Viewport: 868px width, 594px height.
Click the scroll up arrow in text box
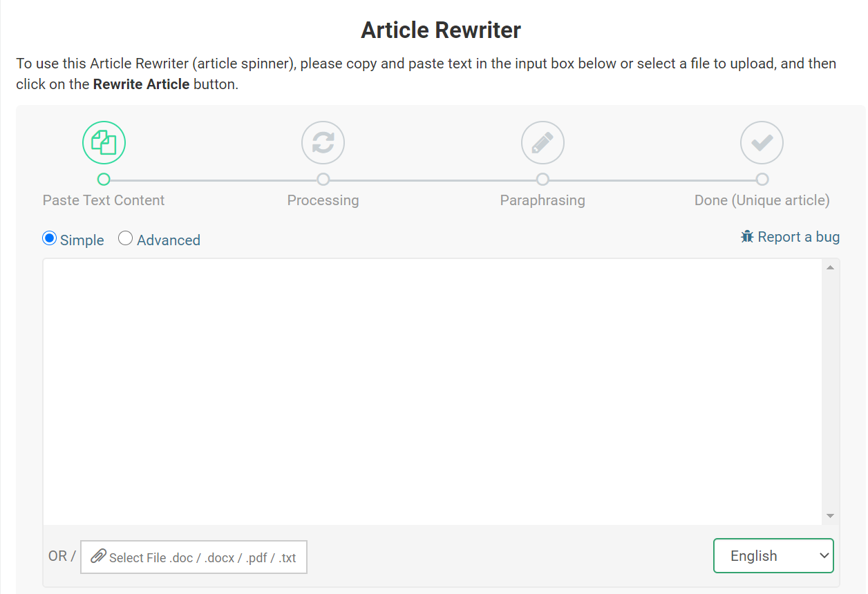point(830,267)
